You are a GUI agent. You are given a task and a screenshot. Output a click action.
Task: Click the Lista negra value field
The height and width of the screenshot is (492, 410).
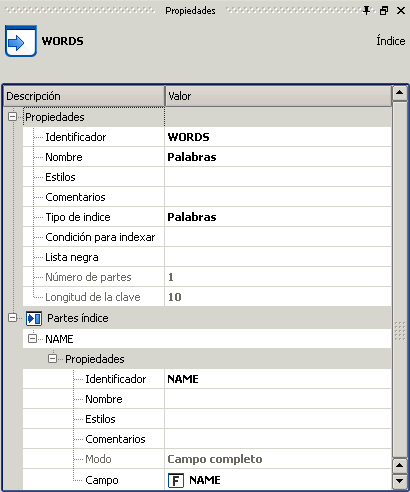click(278, 257)
